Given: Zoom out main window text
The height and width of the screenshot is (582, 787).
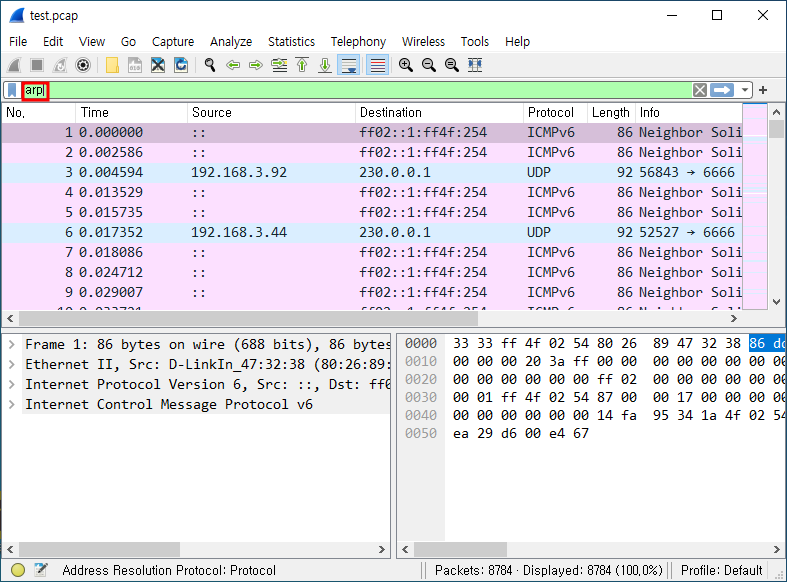Looking at the screenshot, I should pos(429,65).
